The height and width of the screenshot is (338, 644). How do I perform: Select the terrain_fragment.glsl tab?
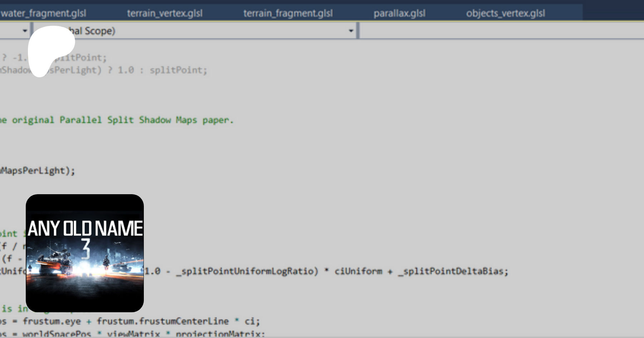288,14
